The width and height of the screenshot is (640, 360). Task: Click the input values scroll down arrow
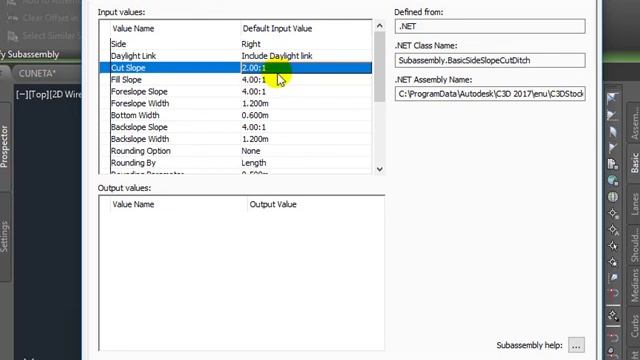(380, 169)
